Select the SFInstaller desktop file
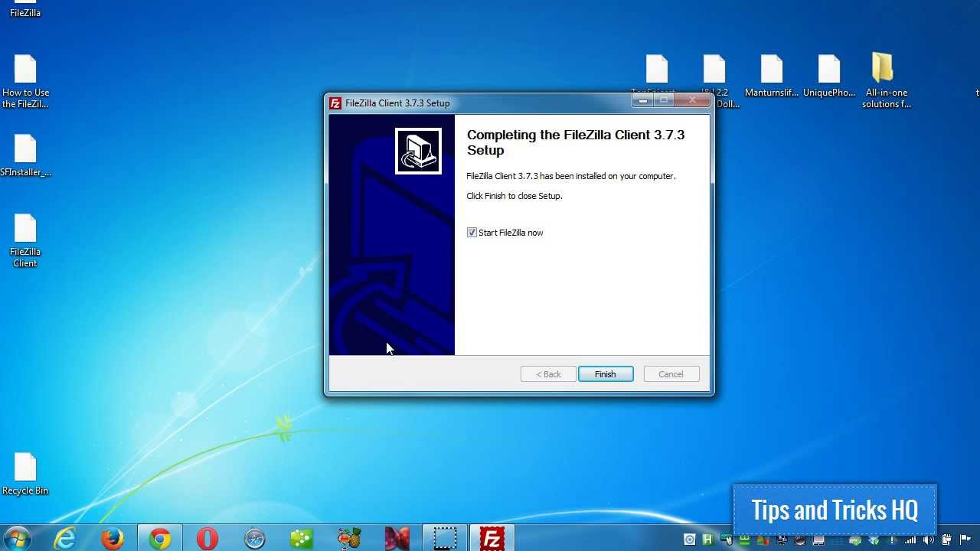This screenshot has width=980, height=551. tap(25, 156)
